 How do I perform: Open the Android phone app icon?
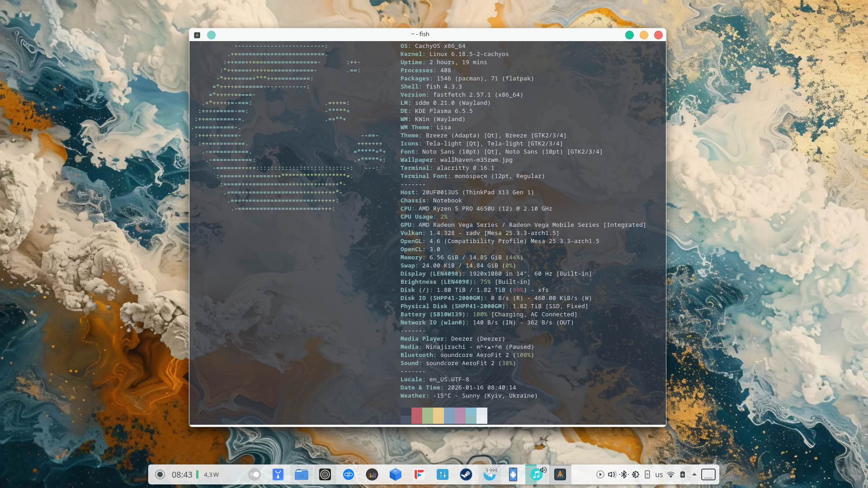click(513, 474)
